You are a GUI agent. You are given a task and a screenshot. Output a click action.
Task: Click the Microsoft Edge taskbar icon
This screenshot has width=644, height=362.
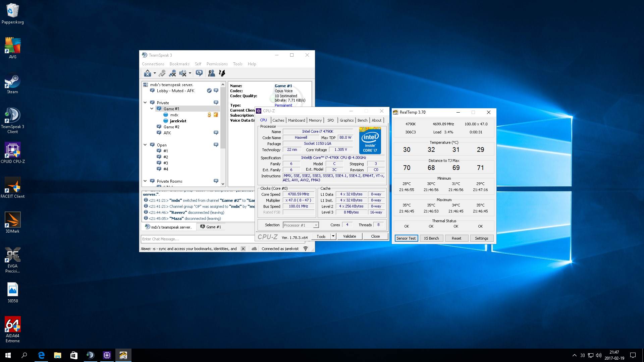pyautogui.click(x=41, y=355)
